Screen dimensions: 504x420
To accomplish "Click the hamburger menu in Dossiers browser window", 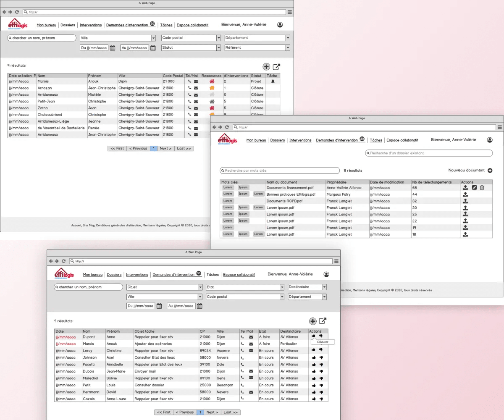I will point(290,12).
